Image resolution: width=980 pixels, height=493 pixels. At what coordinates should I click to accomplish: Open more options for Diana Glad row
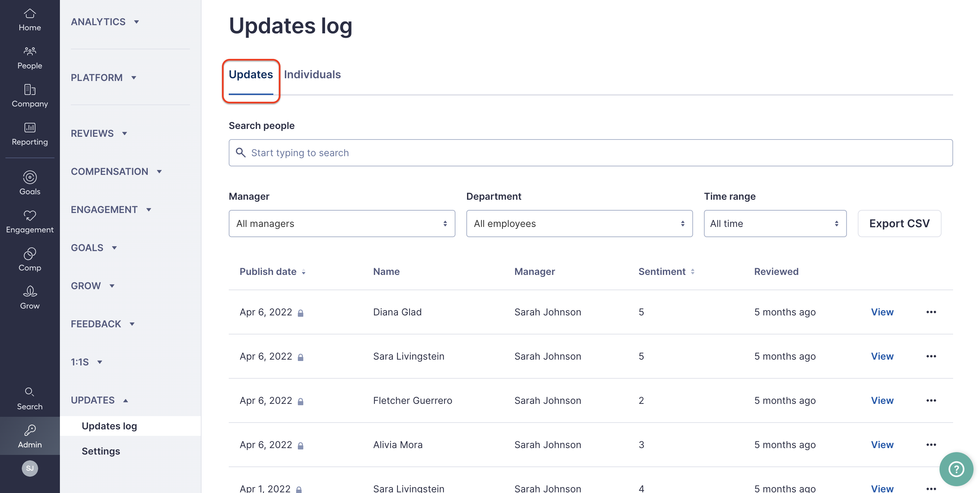(x=931, y=312)
